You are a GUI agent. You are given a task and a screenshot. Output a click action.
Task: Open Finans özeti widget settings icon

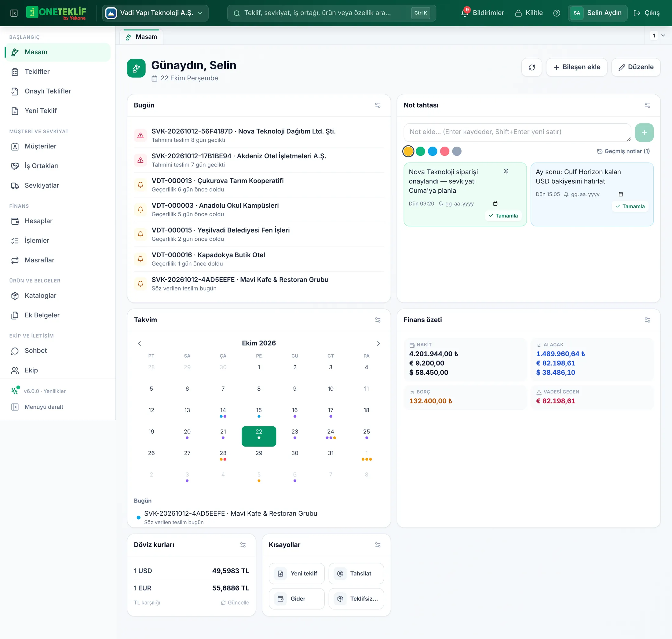tap(647, 320)
